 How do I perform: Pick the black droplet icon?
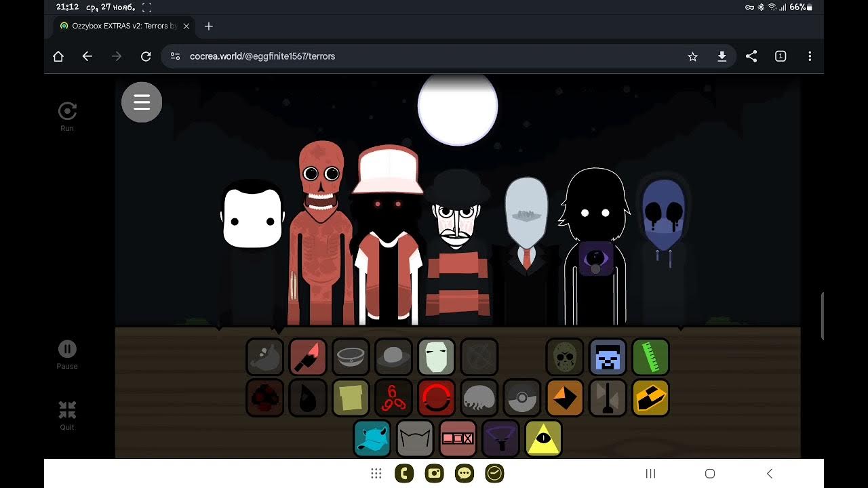point(308,398)
